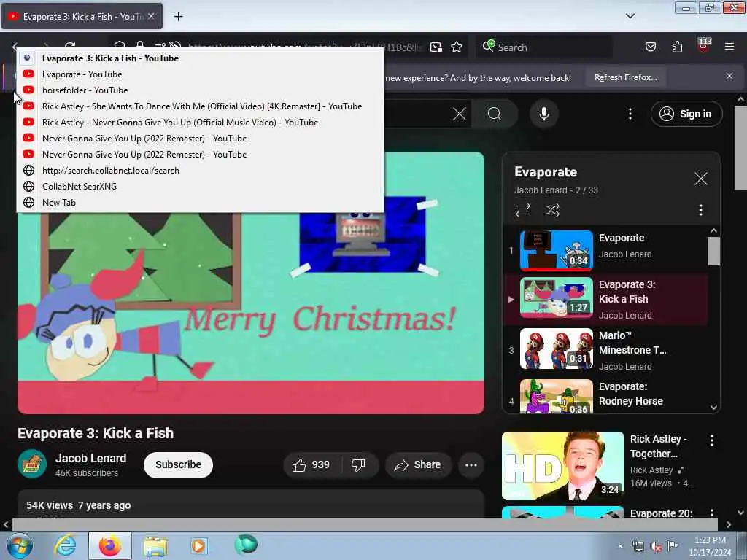
Task: Click the Refresh Firefox button
Action: pos(625,77)
